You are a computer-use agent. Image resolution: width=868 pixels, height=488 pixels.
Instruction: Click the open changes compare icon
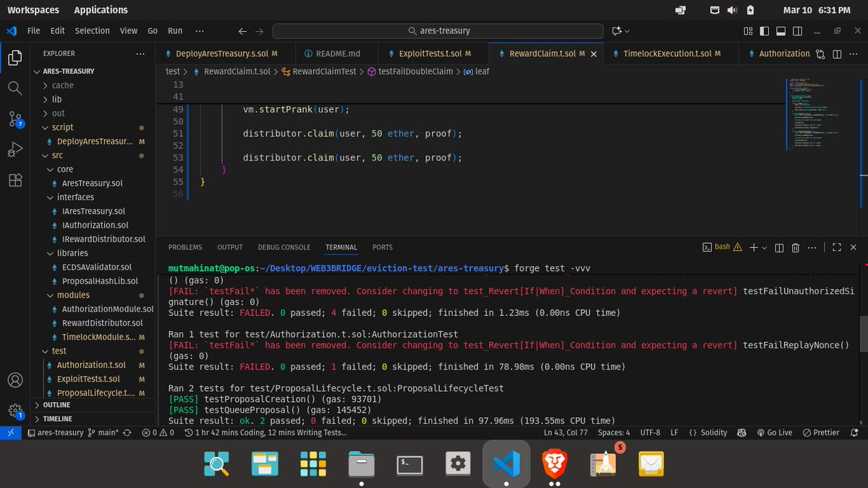pyautogui.click(x=820, y=53)
